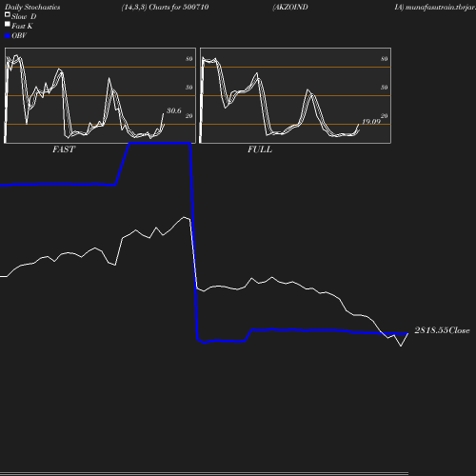This screenshot has width=476, height=476.
Task: Click the 80 axis label in FAST chart
Action: click(189, 59)
